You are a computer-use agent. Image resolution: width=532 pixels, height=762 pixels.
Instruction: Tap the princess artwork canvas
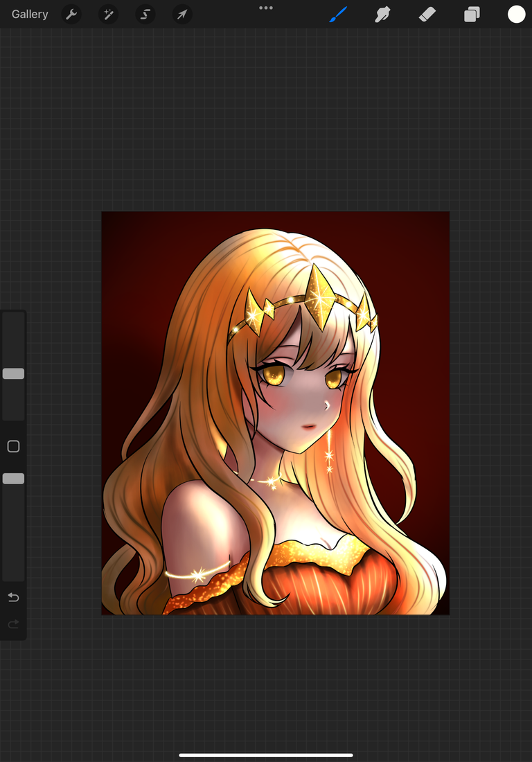pos(276,413)
